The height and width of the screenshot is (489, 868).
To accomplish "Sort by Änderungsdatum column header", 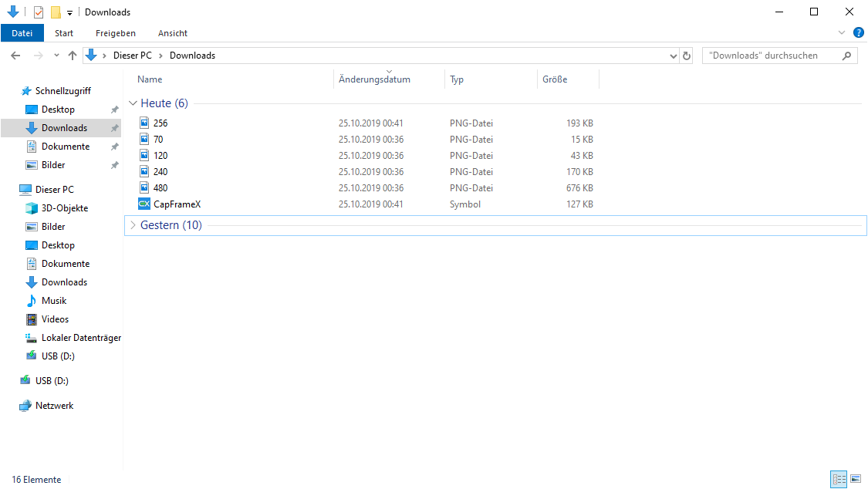I will tap(374, 79).
